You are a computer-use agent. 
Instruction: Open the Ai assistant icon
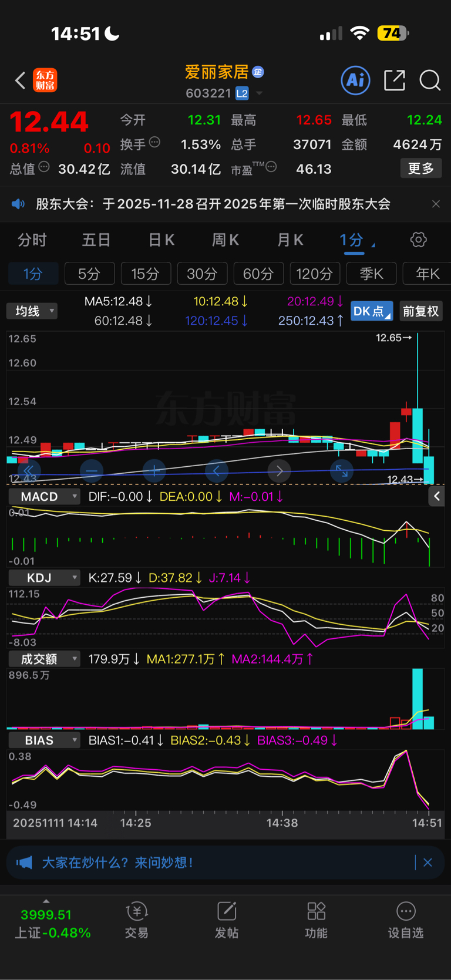click(356, 80)
